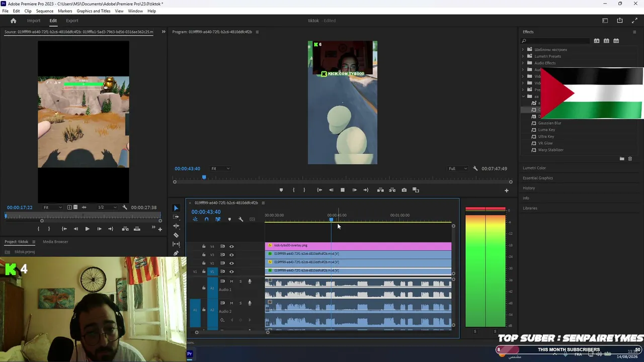Screen dimensions: 644x362
Task: Mark Out point in Program monitor
Action: pos(304,190)
